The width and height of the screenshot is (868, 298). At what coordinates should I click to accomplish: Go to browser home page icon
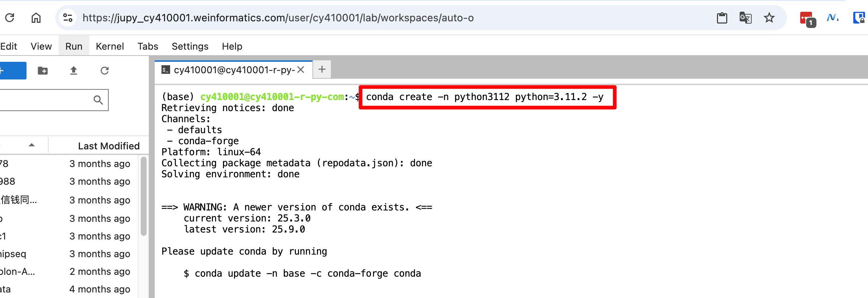click(x=36, y=18)
